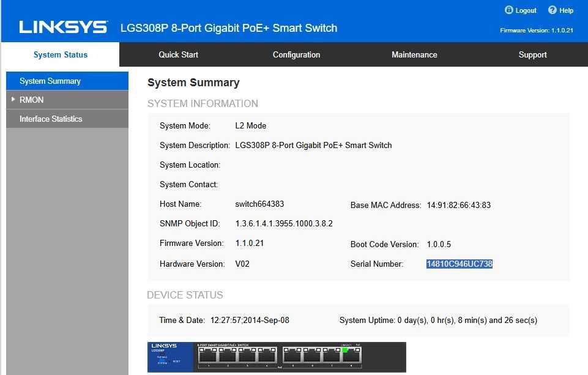Viewport: 588px width, 375px height.
Task: Click the Linksys logo in header
Action: pyautogui.click(x=64, y=28)
